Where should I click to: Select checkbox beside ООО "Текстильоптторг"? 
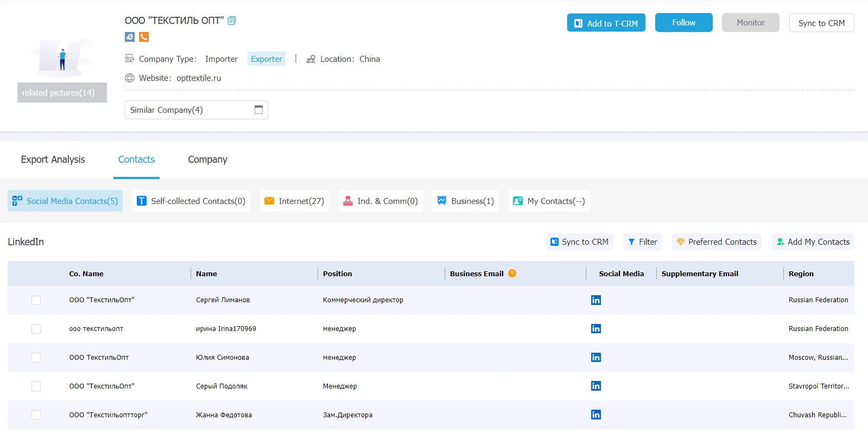36,415
